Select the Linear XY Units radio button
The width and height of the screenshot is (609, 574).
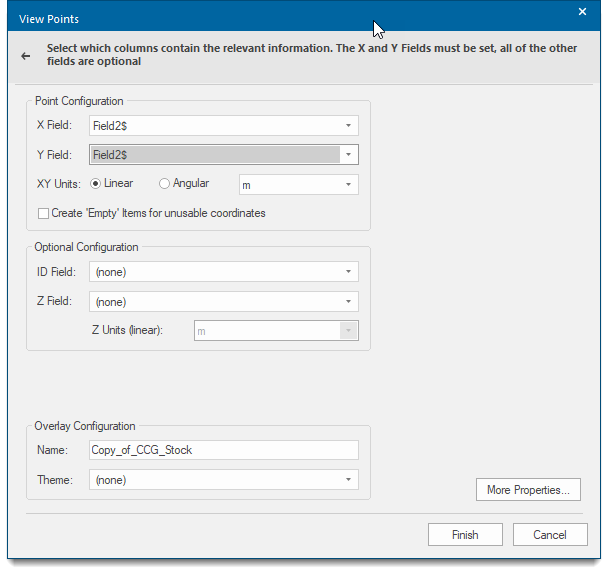tap(95, 183)
